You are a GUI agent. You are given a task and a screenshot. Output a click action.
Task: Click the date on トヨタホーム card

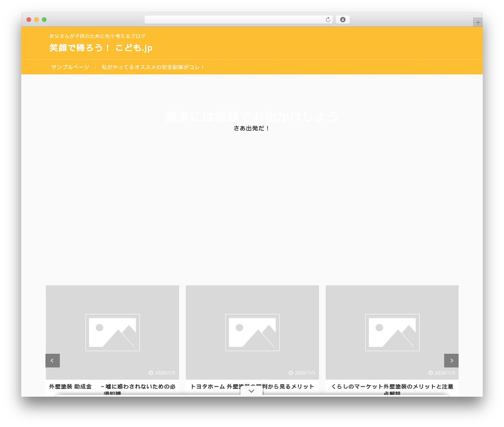pos(302,373)
